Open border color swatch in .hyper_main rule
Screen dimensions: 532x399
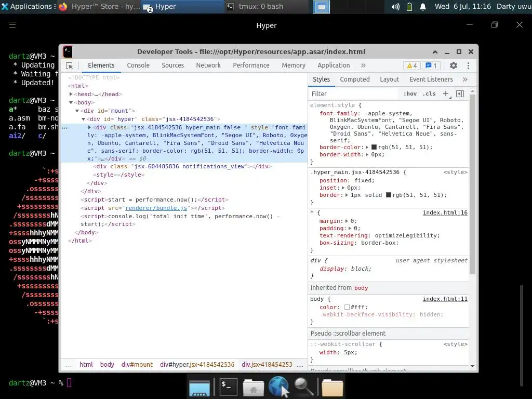coord(389,195)
